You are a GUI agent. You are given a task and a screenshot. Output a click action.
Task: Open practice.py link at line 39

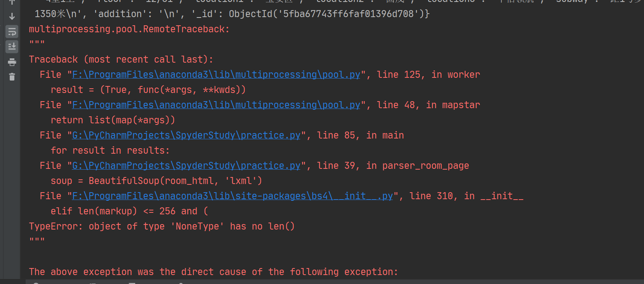[x=186, y=166]
